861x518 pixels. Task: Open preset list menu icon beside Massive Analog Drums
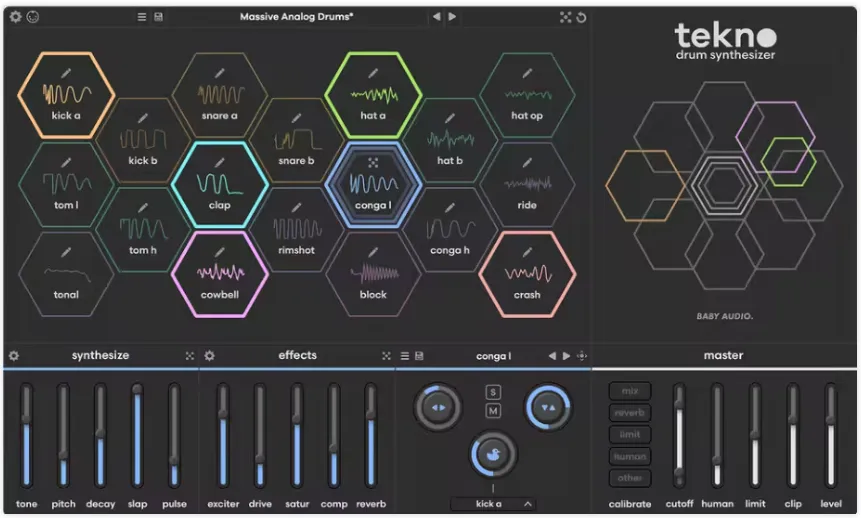(x=142, y=17)
